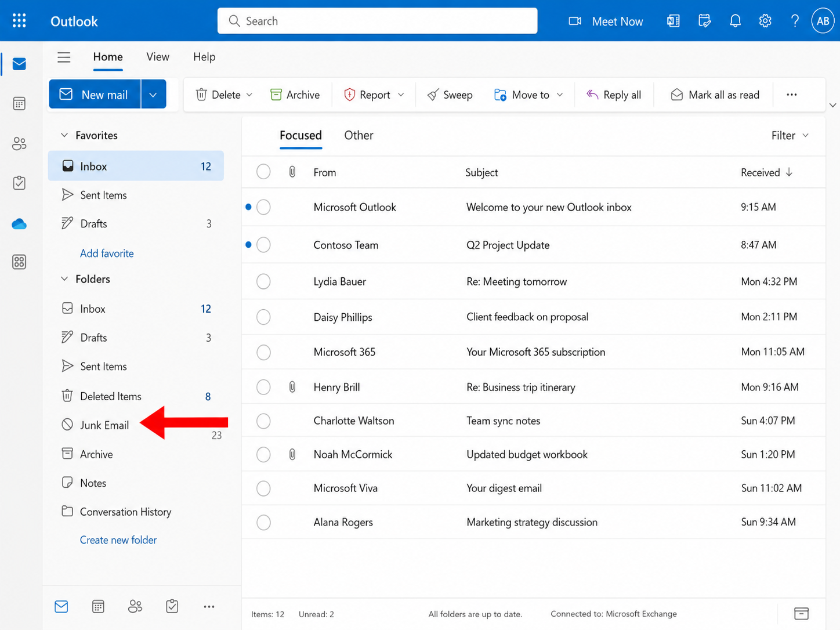Select the Microsoft Outlook message checkbox
The height and width of the screenshot is (630, 840).
[x=263, y=207]
